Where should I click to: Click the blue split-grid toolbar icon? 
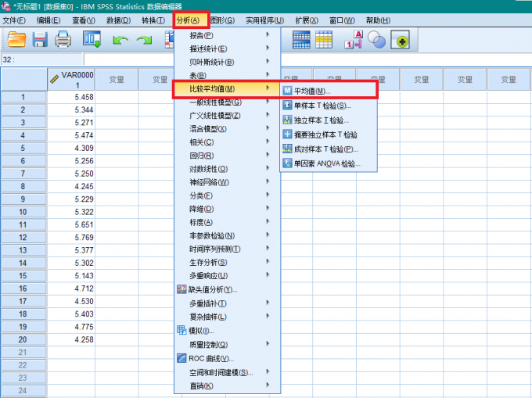pos(301,40)
